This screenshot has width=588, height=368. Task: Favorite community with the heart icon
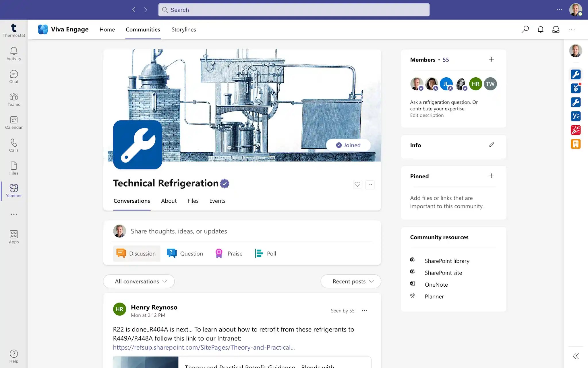357,184
